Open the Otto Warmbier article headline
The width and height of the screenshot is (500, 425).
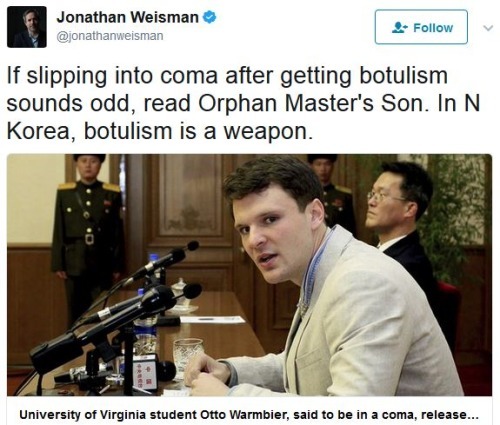click(249, 415)
